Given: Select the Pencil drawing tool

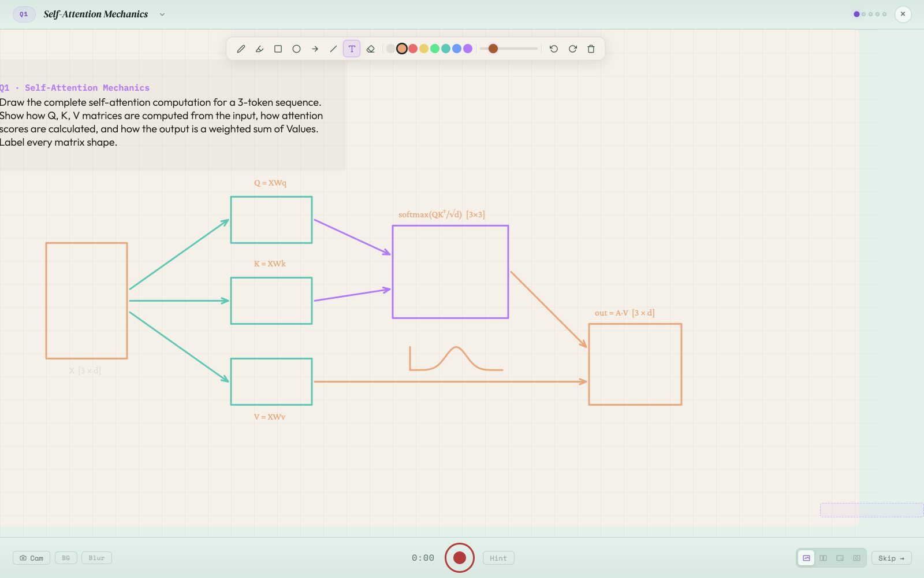Looking at the screenshot, I should pos(241,49).
